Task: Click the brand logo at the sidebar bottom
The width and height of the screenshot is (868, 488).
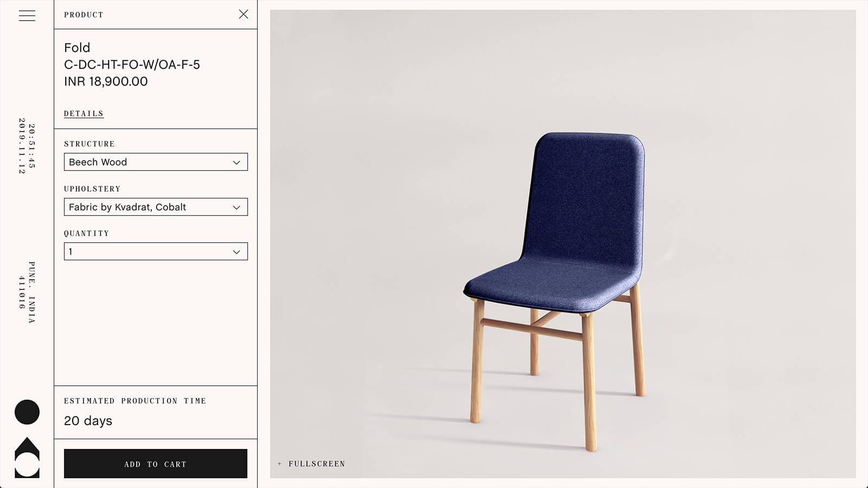Action: 27,458
